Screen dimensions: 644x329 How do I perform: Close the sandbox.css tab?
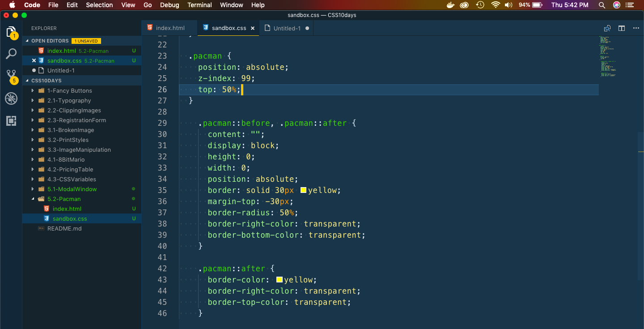click(252, 28)
